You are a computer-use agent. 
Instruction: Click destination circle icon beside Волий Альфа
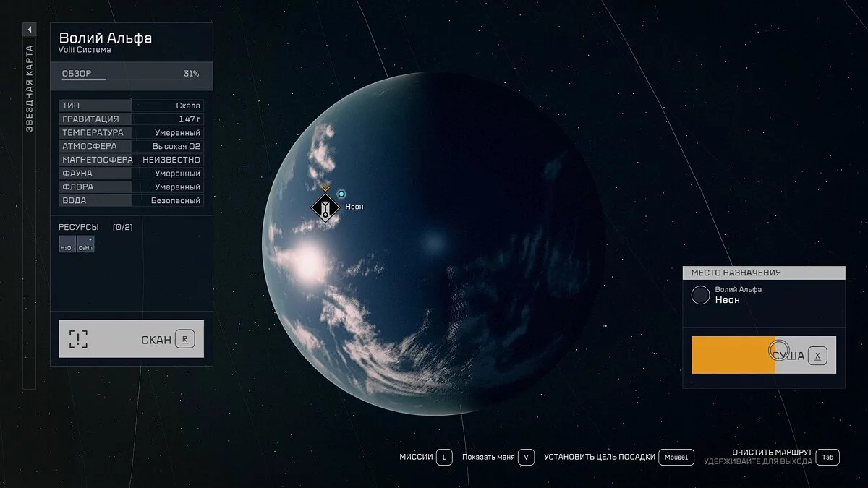[x=700, y=295]
